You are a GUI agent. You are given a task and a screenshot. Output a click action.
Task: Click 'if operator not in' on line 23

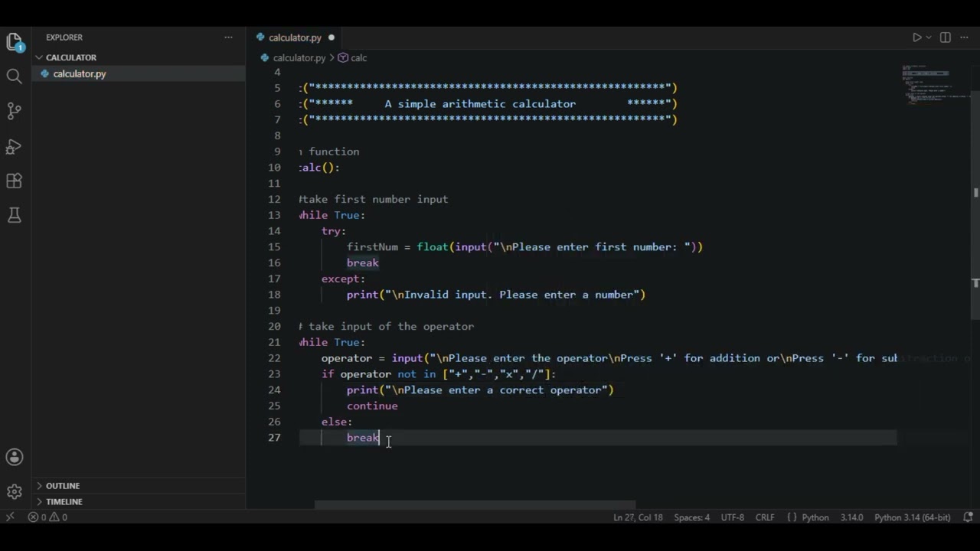(379, 374)
